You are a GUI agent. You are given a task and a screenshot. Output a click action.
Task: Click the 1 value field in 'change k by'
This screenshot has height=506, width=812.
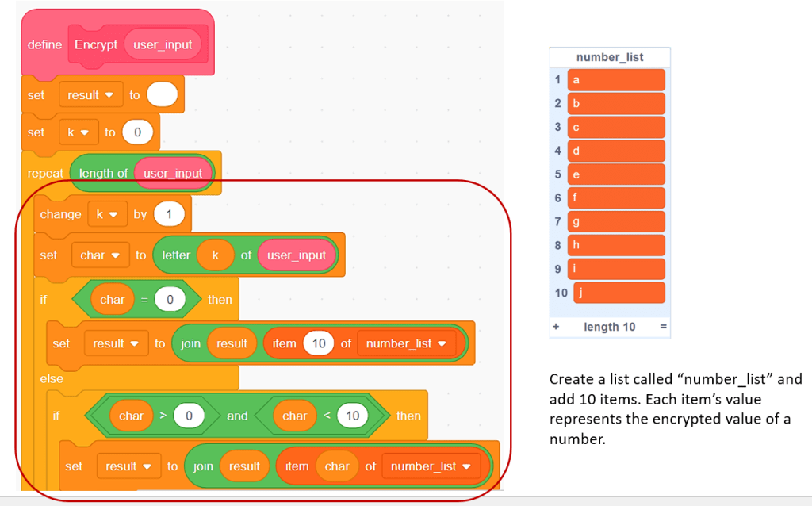click(168, 214)
